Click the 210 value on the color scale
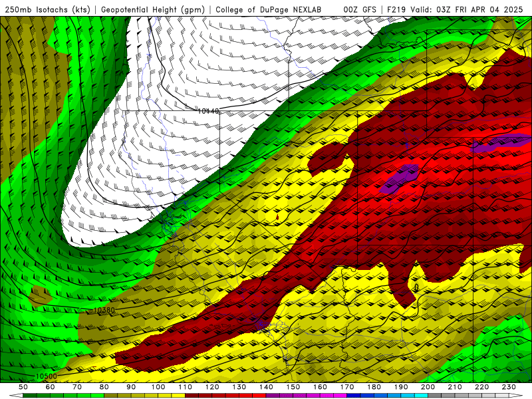532x399 pixels. pos(455,387)
